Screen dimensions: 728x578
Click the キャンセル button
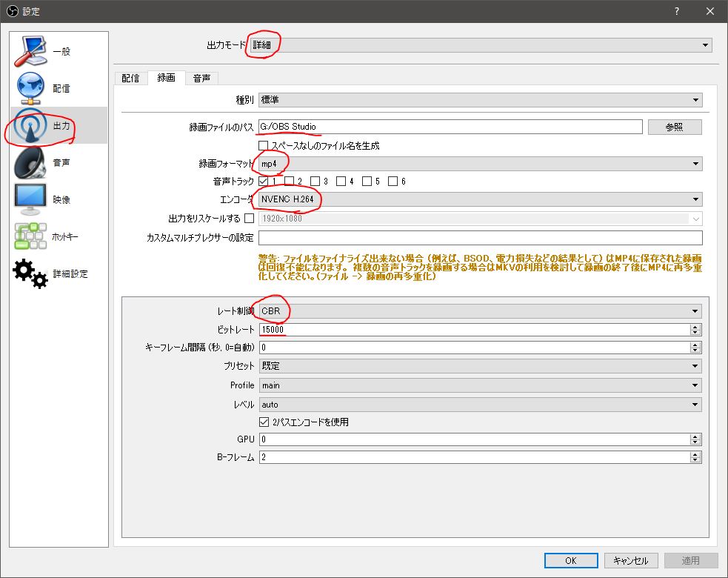tap(631, 560)
